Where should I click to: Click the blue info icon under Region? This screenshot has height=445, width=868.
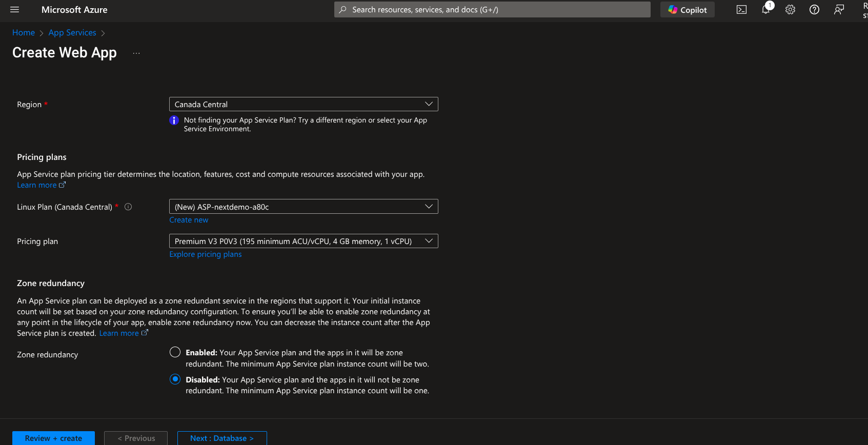[174, 120]
